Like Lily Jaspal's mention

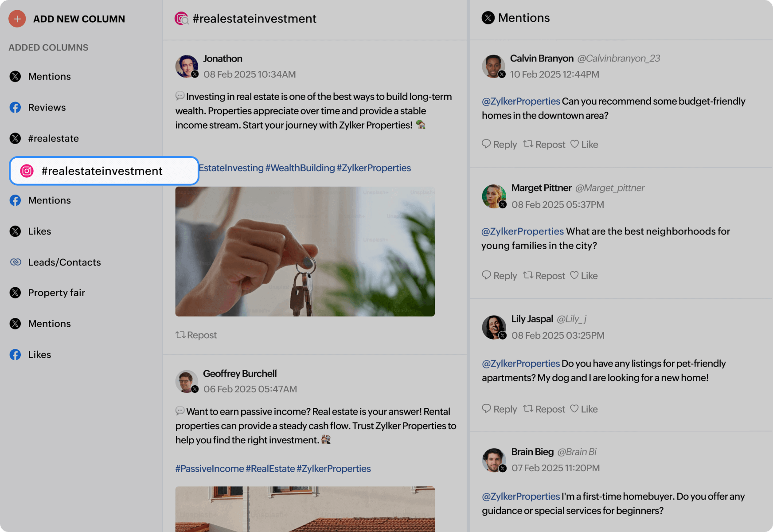coord(584,409)
